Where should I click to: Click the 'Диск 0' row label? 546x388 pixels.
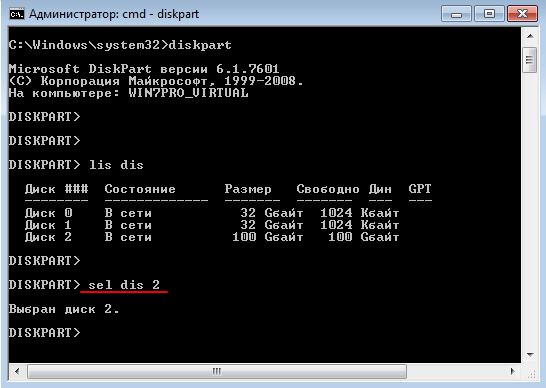(x=48, y=213)
